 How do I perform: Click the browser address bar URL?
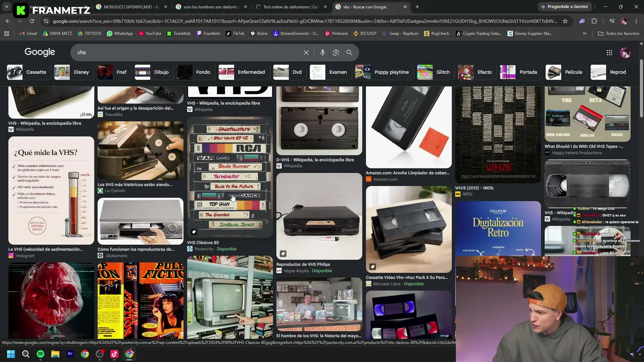304,21
